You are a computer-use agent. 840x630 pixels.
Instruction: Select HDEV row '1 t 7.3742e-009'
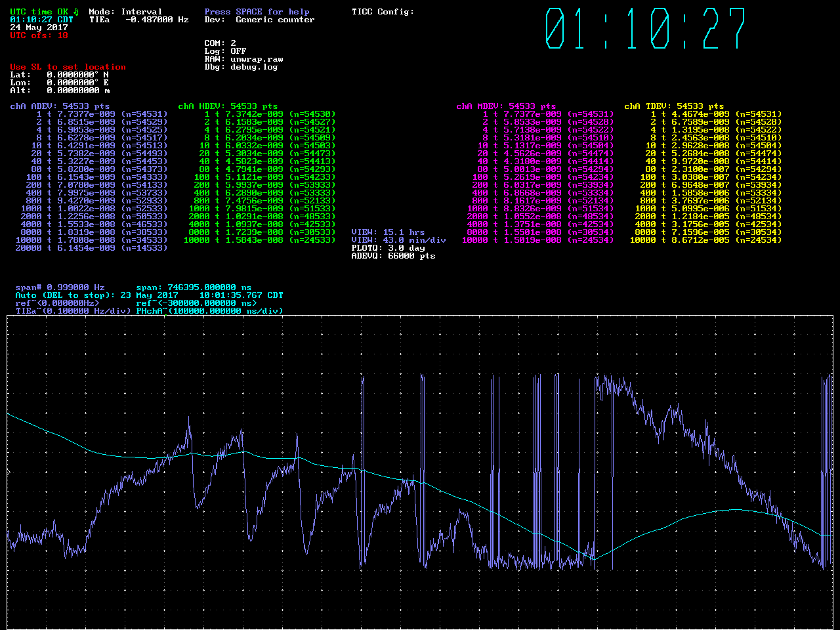(x=270, y=114)
